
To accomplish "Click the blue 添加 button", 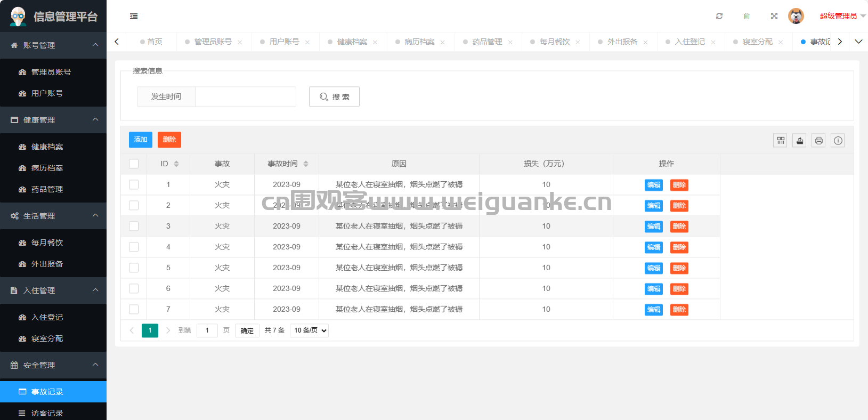I will point(141,140).
